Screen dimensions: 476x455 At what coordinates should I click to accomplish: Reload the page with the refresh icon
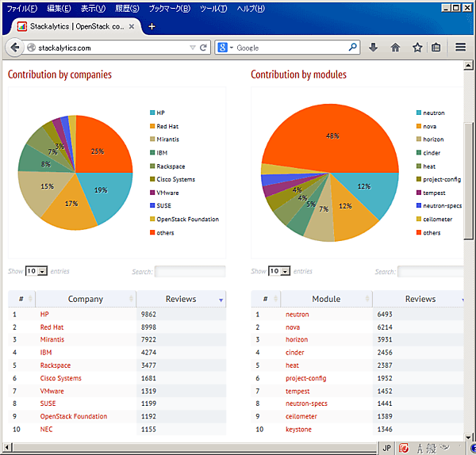point(203,48)
